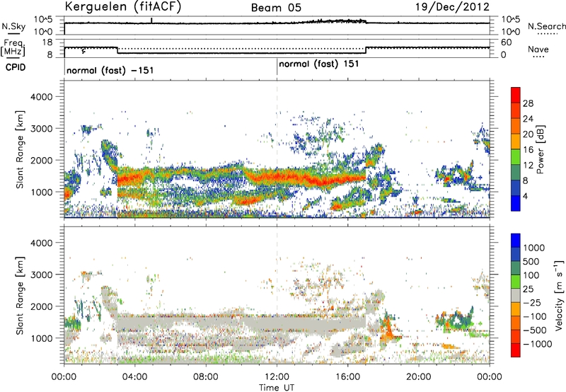The height and width of the screenshot is (392, 566).
Task: Click the "08:00" time tick label
Action: (206, 377)
